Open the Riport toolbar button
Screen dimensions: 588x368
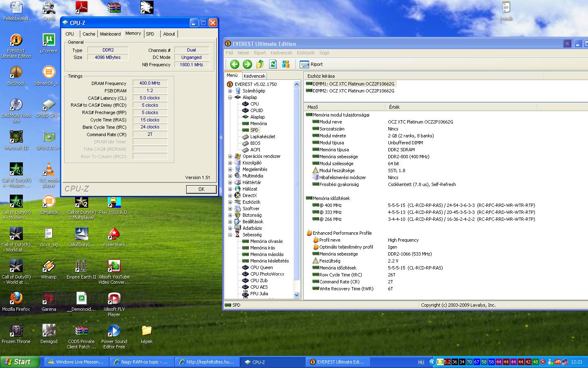[x=311, y=64]
